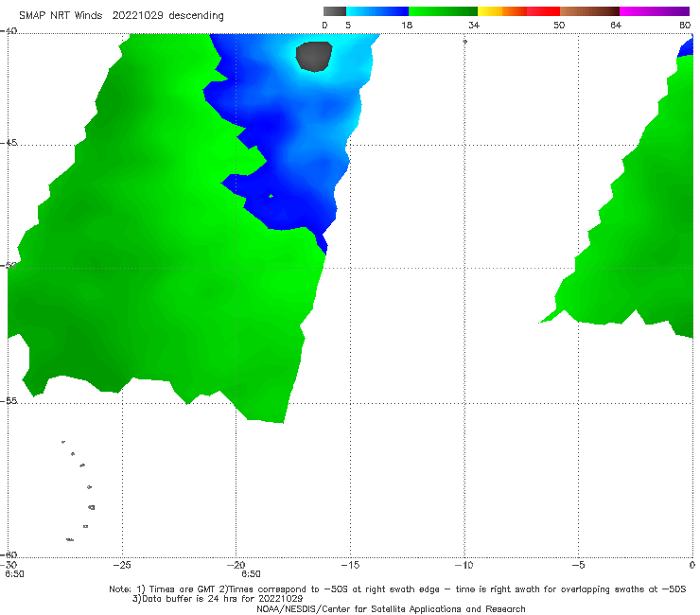Click the NOAA/NESDIS credit line
700x615 pixels.
point(391,608)
